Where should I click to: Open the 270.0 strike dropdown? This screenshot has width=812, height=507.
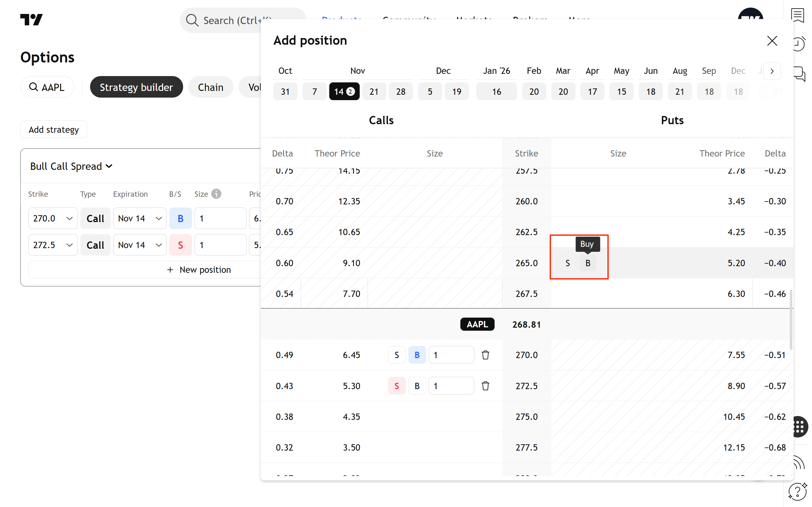(53, 218)
